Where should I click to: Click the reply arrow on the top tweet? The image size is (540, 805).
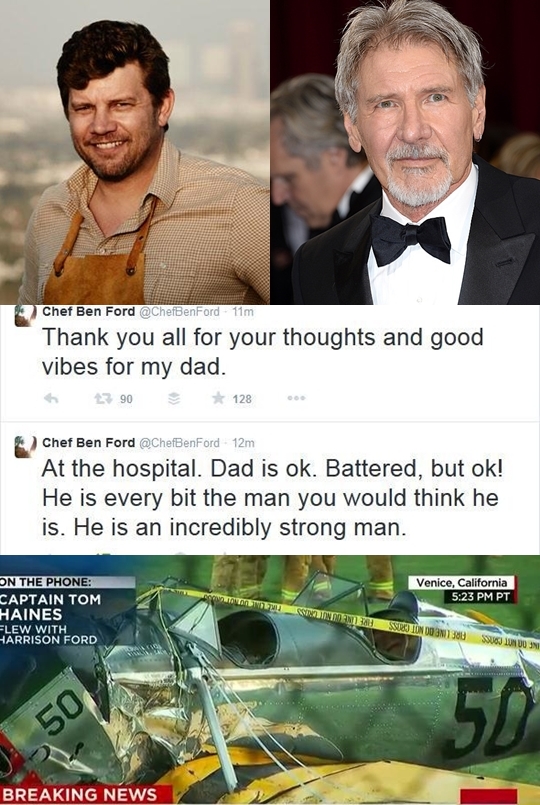(50, 398)
